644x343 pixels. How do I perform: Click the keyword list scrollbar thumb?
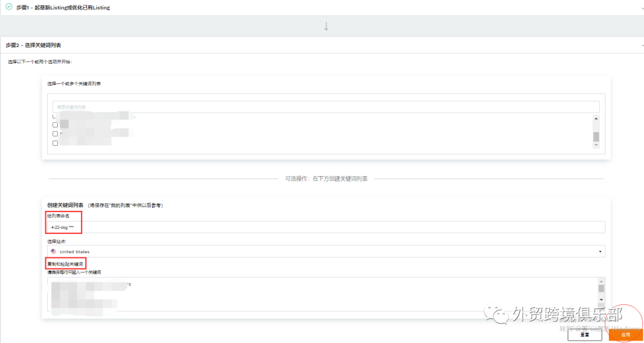[596, 136]
